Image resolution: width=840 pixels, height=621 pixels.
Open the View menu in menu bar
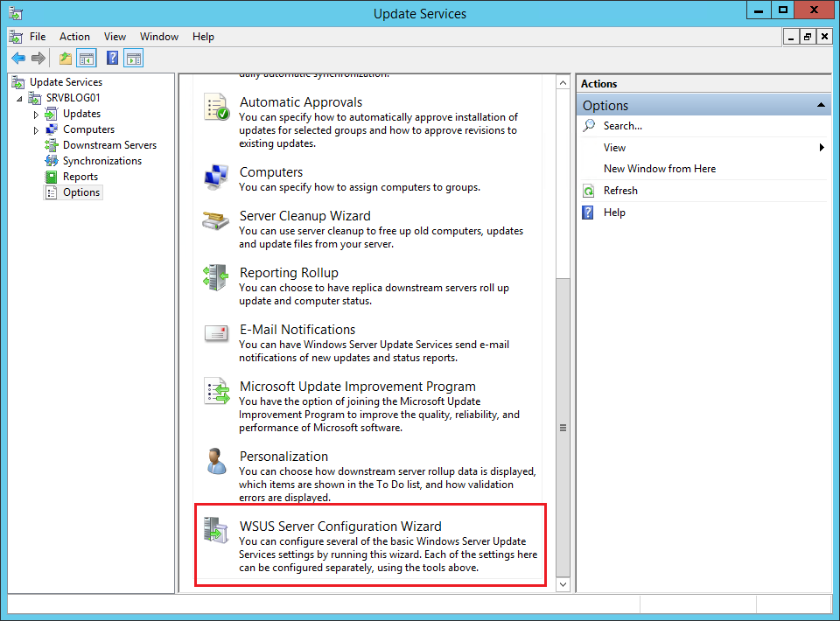coord(115,37)
